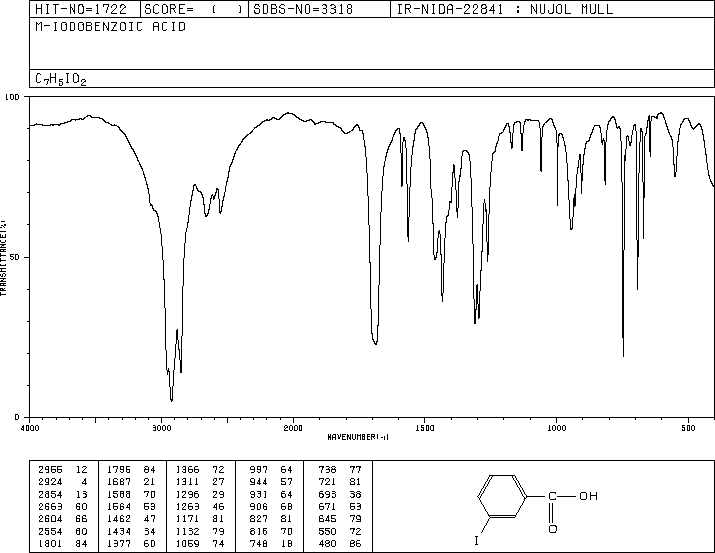Click the benzene ring in structure diagram

[x=502, y=496]
